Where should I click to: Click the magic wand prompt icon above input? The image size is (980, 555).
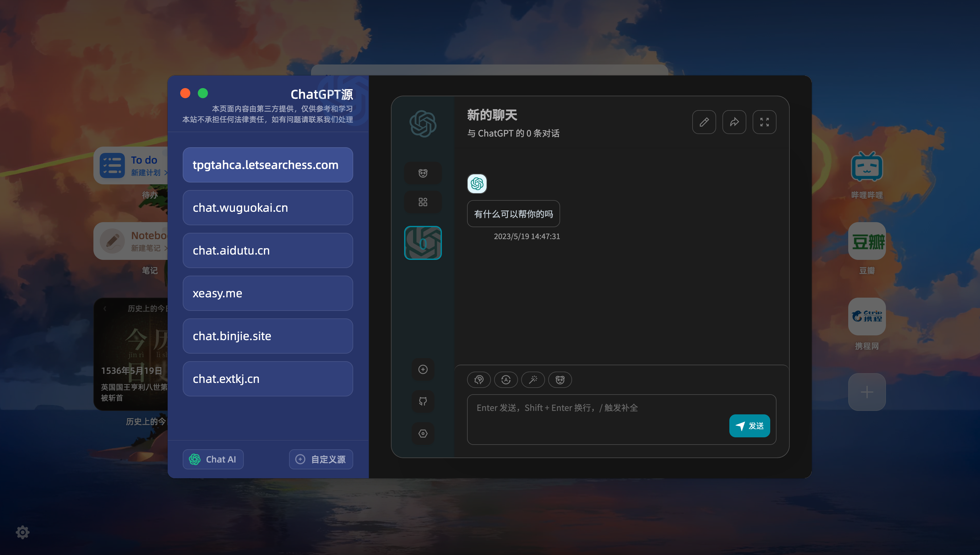click(533, 380)
